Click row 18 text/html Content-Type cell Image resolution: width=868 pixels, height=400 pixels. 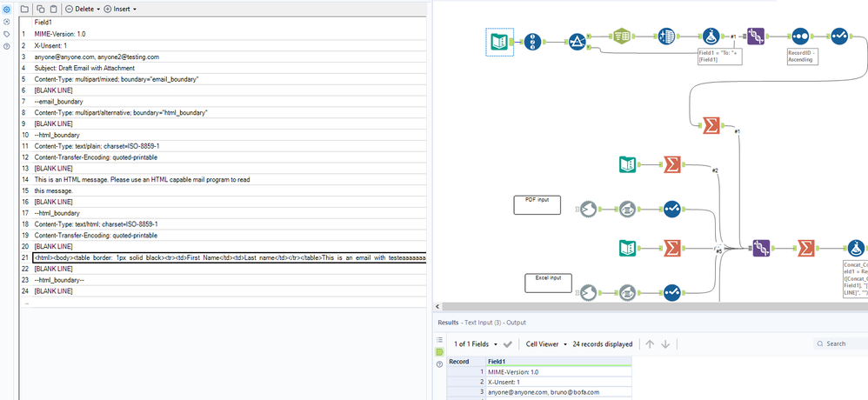click(230, 224)
